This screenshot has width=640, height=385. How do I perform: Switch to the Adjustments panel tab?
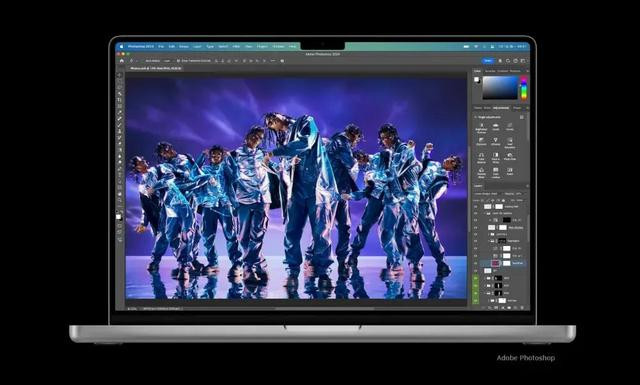point(501,108)
